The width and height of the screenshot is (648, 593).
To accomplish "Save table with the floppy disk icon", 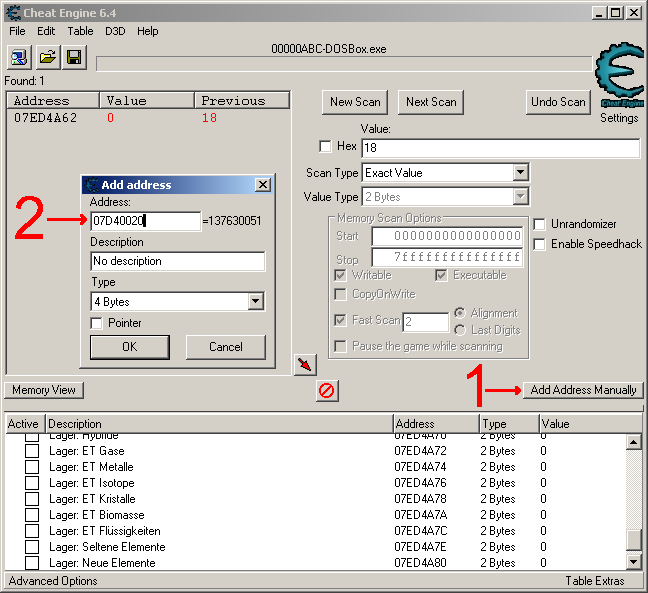I will tap(74, 57).
